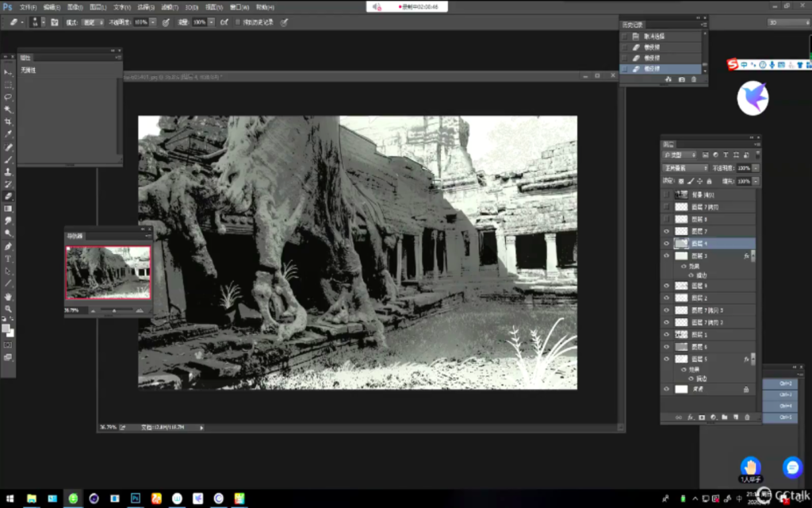Open the 文件(F) menu
This screenshot has height=508, width=812.
[28, 6]
